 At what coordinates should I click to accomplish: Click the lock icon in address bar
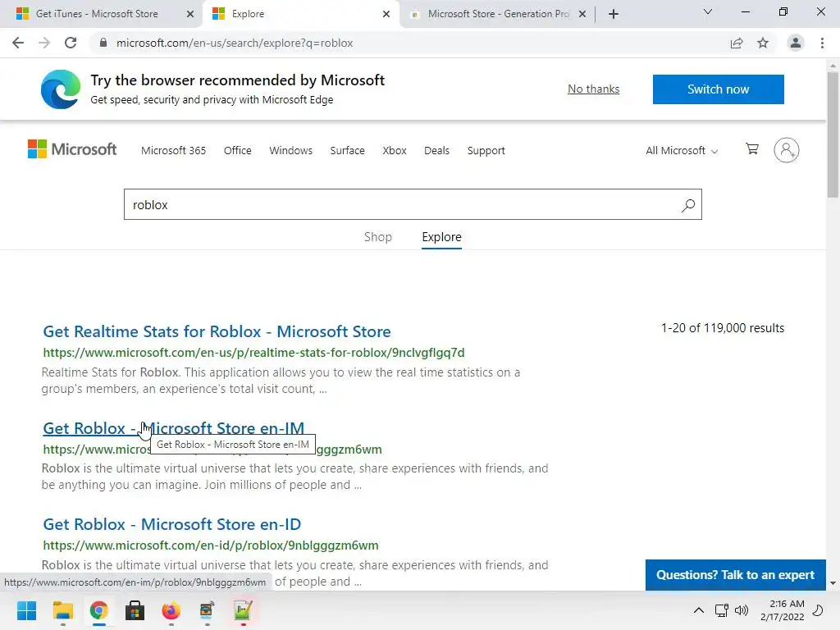pyautogui.click(x=103, y=43)
